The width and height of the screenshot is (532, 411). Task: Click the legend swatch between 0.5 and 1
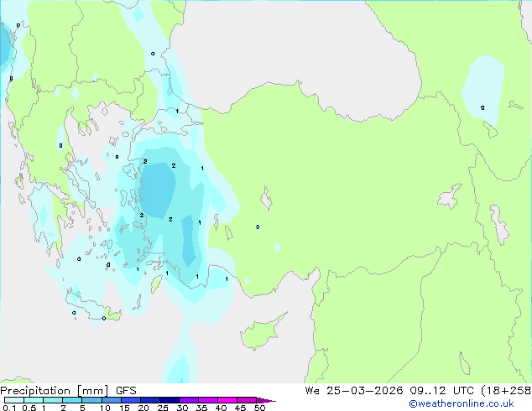[34, 400]
